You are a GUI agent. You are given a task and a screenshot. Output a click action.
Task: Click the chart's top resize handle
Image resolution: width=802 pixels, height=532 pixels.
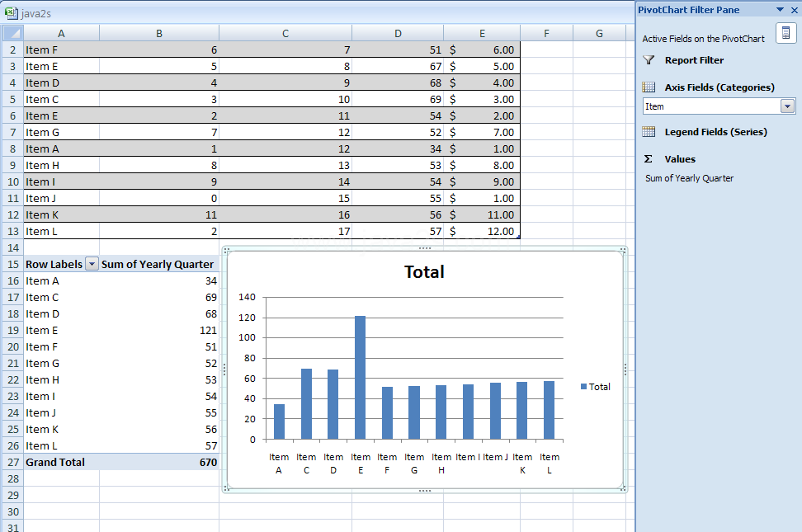(x=425, y=248)
